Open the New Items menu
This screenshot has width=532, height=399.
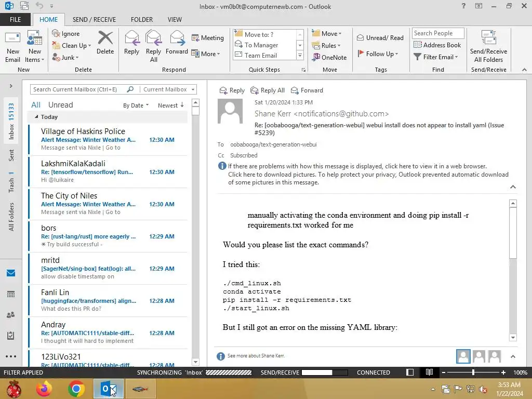[35, 47]
